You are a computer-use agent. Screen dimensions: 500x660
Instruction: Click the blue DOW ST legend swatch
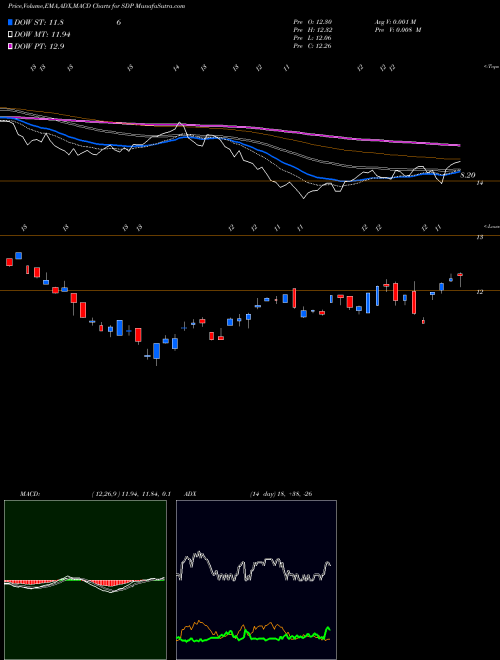click(x=10, y=22)
